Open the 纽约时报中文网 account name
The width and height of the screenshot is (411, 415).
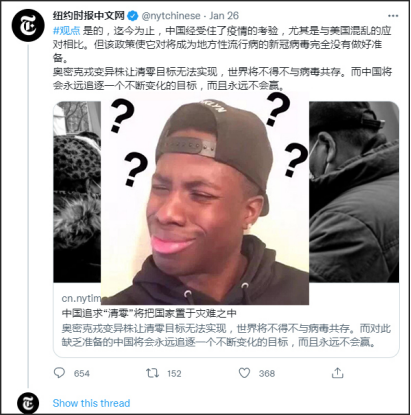(89, 15)
